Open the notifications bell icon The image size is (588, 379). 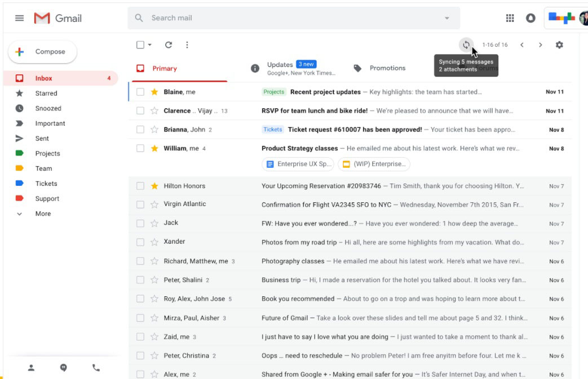530,18
